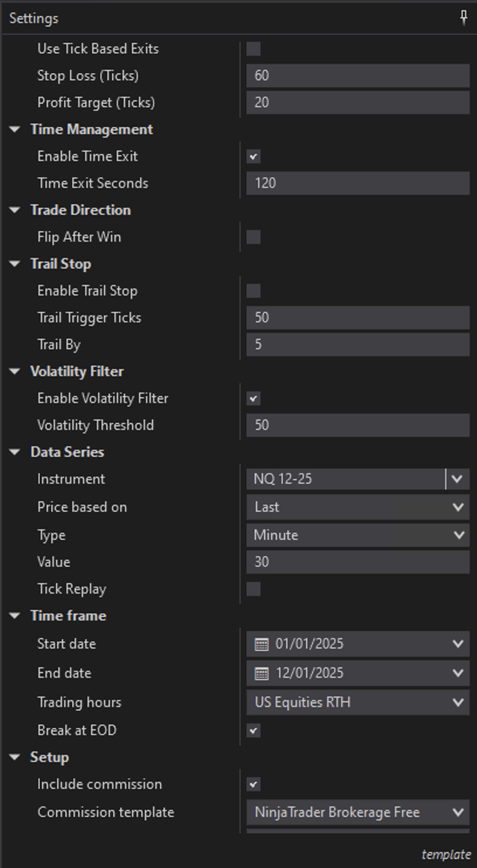The image size is (477, 868).
Task: Click the template link at bottom
Action: 445,855
